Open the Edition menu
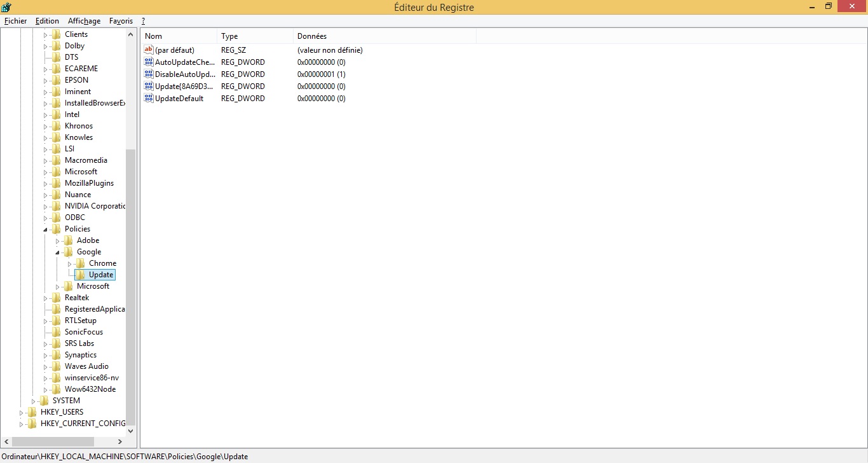Viewport: 868px width, 463px height. pos(47,21)
